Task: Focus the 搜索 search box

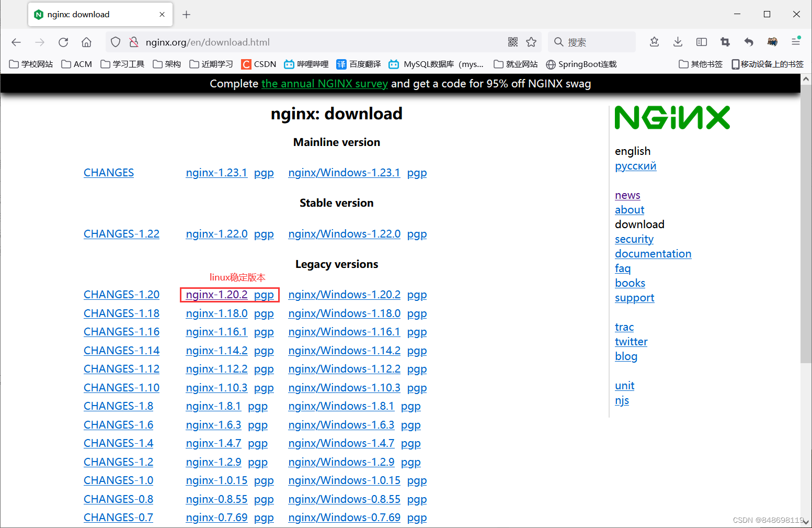Action: (x=591, y=42)
